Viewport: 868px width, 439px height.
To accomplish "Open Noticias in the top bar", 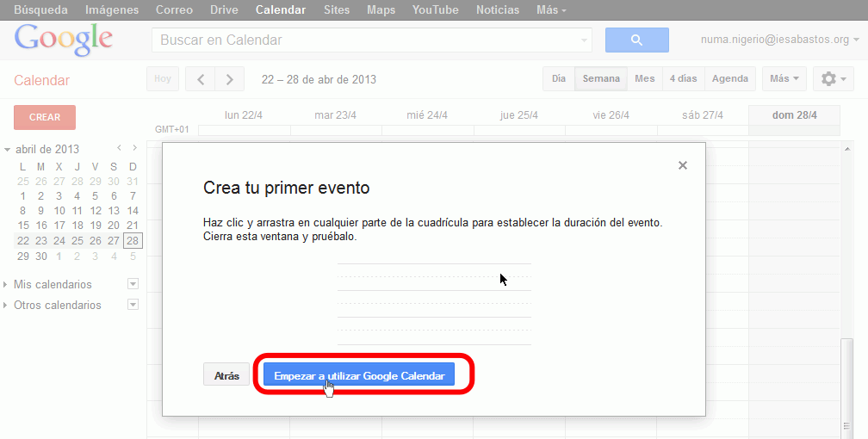I will tap(498, 10).
